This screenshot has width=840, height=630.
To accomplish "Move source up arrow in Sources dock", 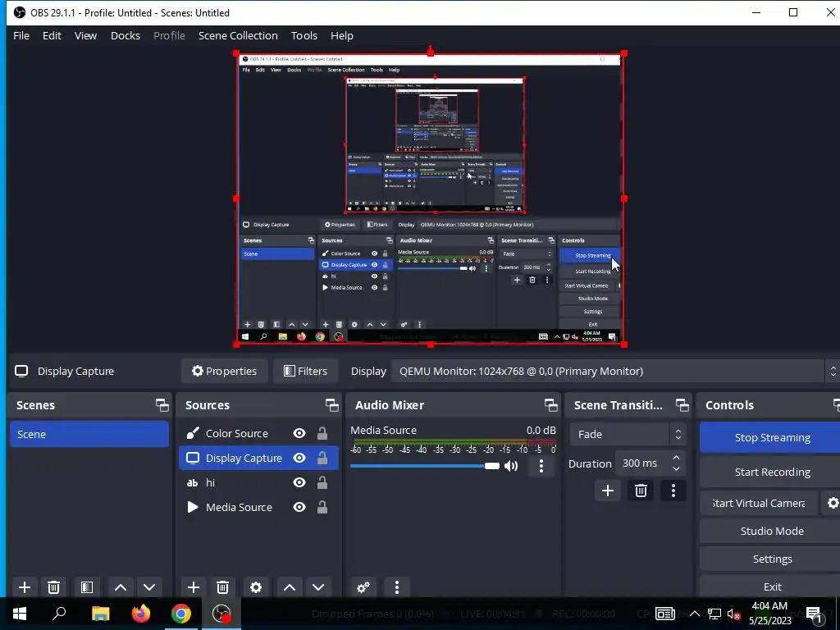I will [x=290, y=587].
